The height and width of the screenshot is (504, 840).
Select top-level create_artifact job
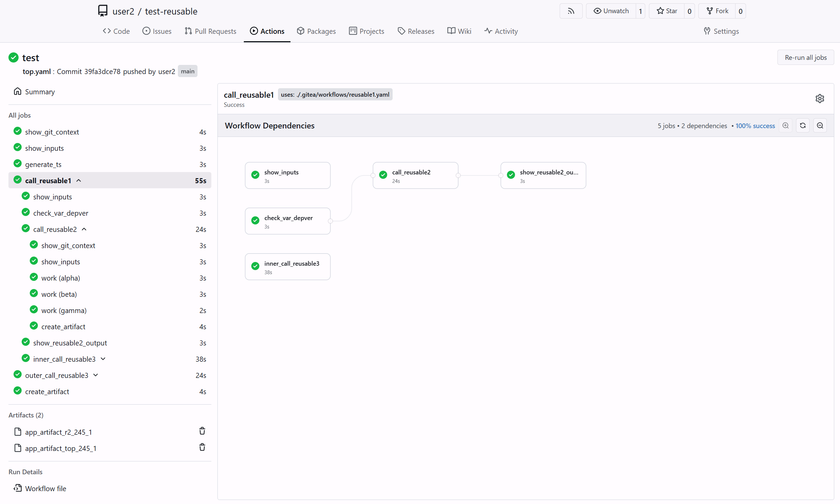pos(110,391)
